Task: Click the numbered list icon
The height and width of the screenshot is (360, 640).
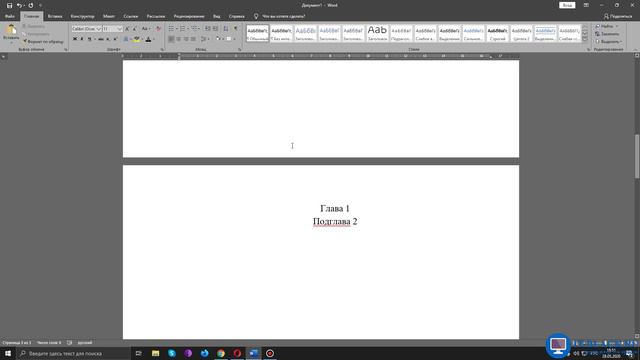Action: (x=183, y=29)
